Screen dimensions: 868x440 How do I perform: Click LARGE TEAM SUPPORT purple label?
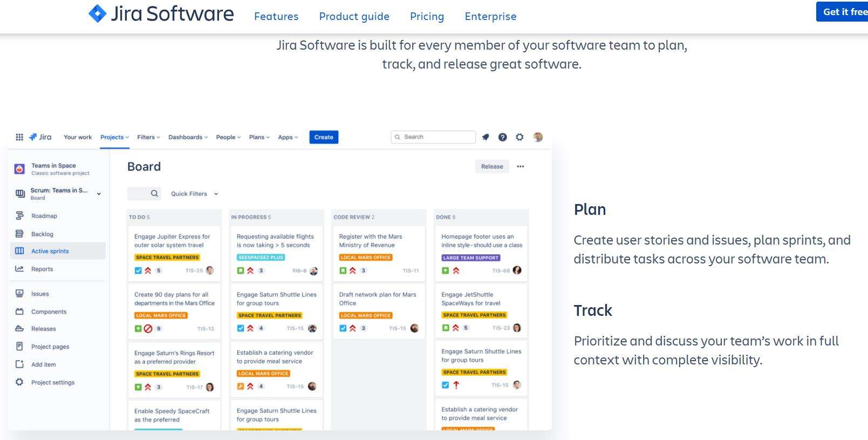pyautogui.click(x=471, y=258)
